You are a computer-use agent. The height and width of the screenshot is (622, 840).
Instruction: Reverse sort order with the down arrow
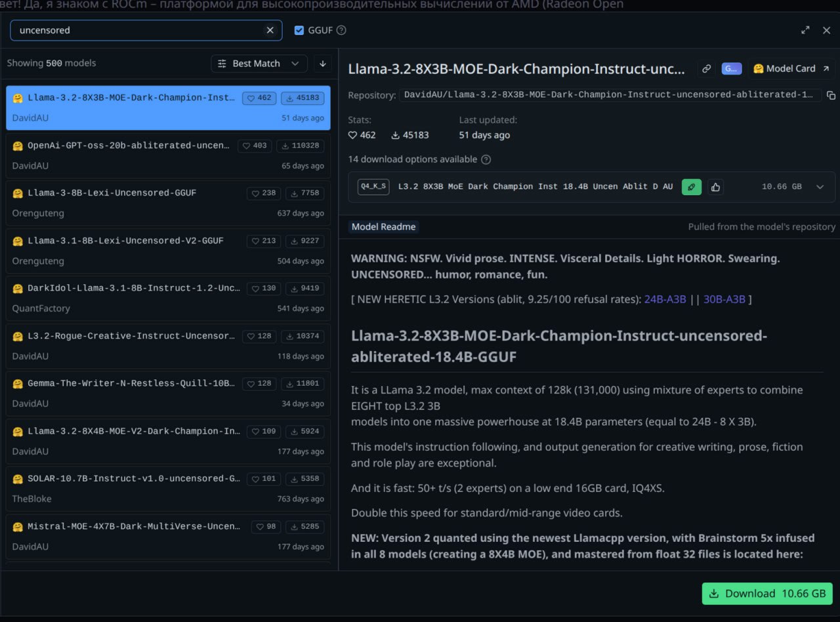point(322,64)
